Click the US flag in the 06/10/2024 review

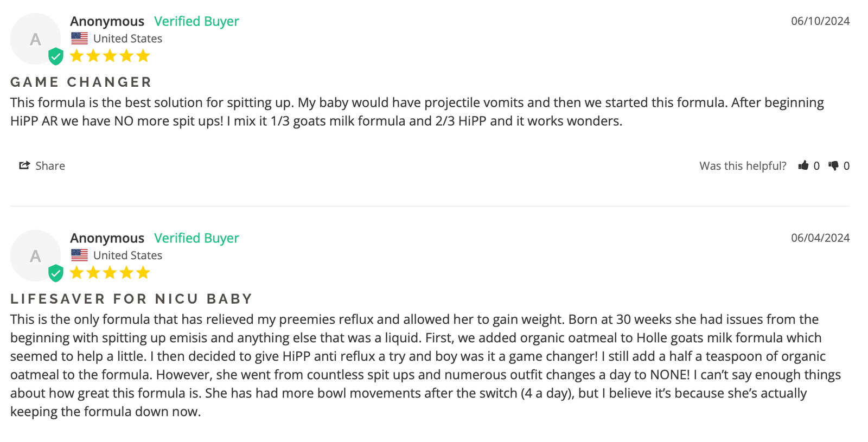tap(79, 39)
